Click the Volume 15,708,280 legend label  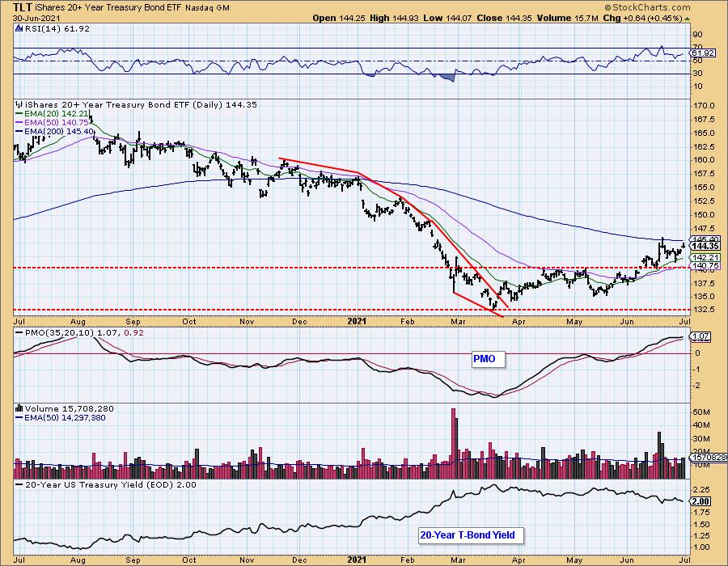point(70,408)
